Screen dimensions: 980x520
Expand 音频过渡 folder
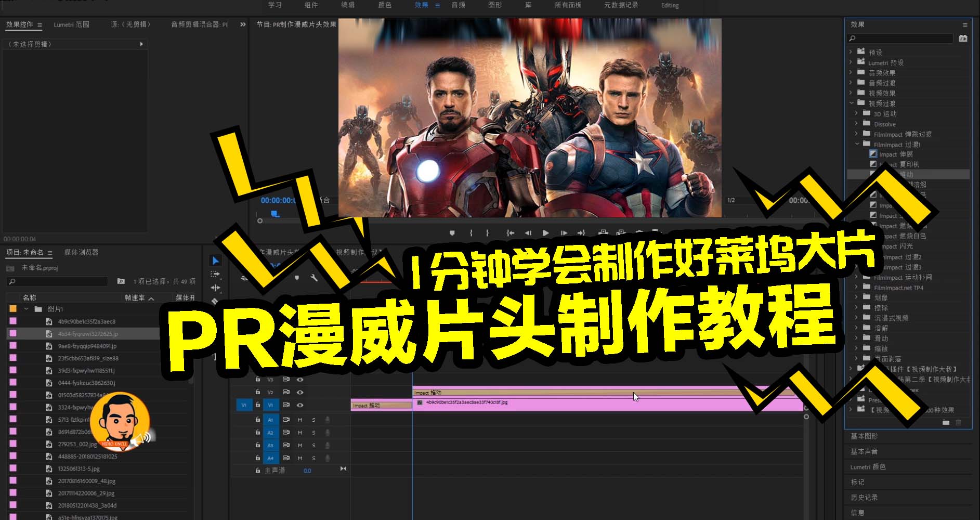pyautogui.click(x=851, y=83)
